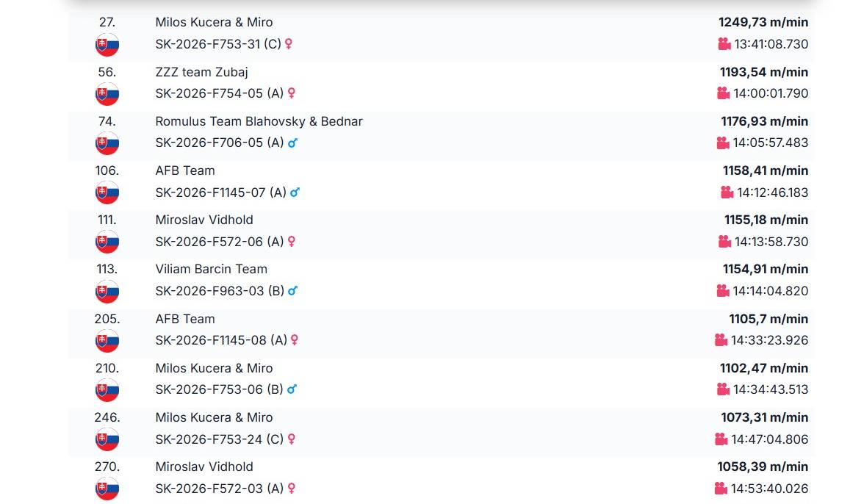This screenshot has width=864, height=504.
Task: Click pigeon ring SK-2026-F753-24 (C)
Action: 219,439
